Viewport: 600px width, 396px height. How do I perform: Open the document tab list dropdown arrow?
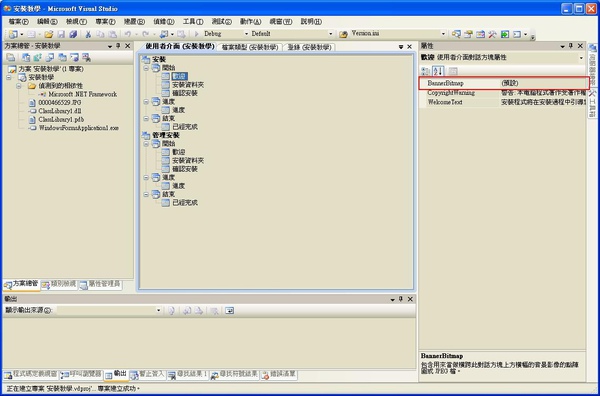pyautogui.click(x=401, y=47)
